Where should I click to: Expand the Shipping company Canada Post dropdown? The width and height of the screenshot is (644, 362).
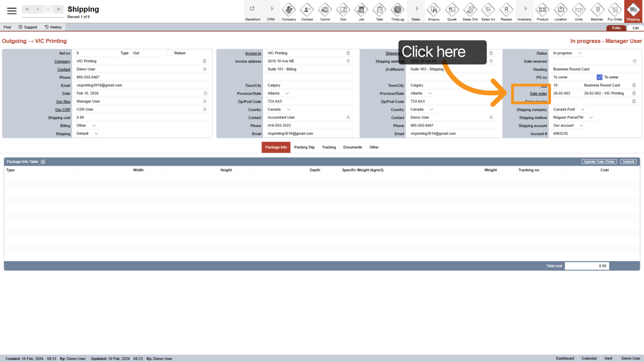pyautogui.click(x=583, y=110)
